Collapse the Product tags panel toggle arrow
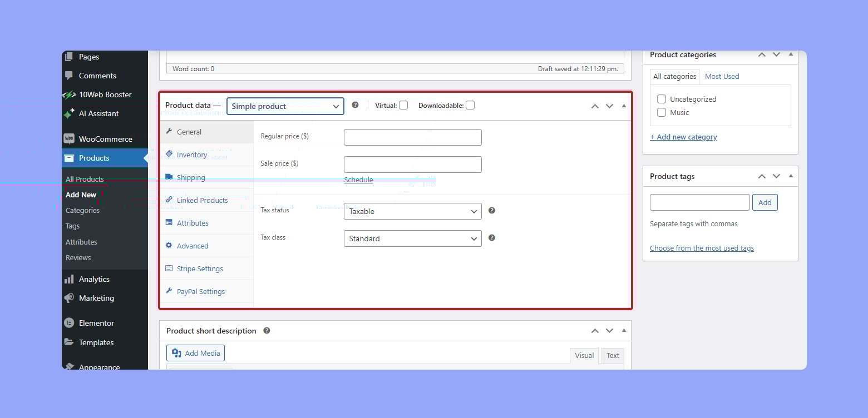This screenshot has width=868, height=418. click(791, 176)
